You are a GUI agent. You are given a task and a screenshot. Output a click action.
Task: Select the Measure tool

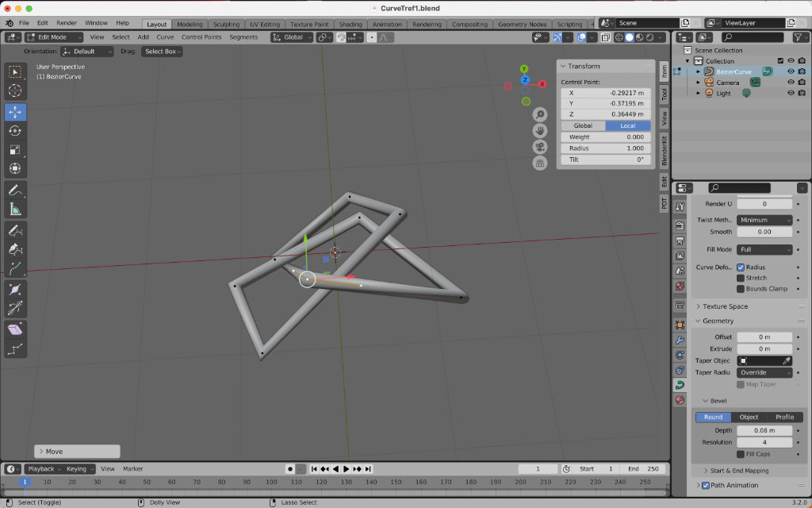click(x=15, y=210)
